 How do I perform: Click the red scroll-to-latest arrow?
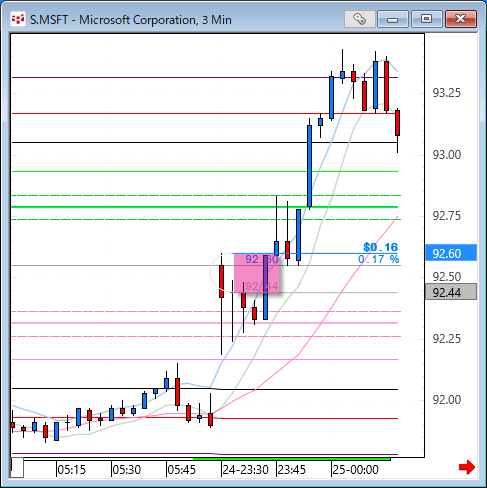[x=467, y=467]
